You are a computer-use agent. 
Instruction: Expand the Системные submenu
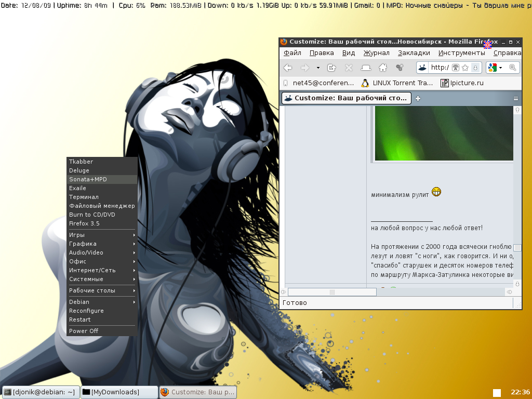pyautogui.click(x=102, y=279)
